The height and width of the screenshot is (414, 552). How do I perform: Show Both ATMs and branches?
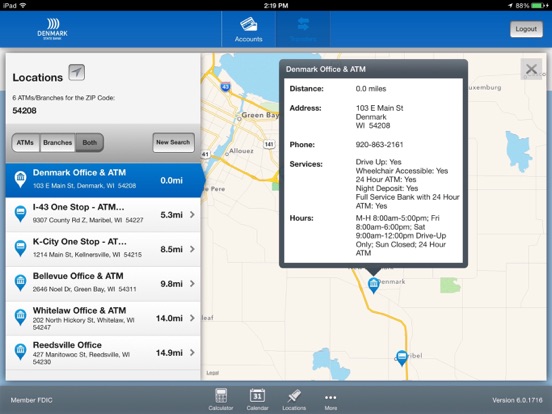(89, 143)
